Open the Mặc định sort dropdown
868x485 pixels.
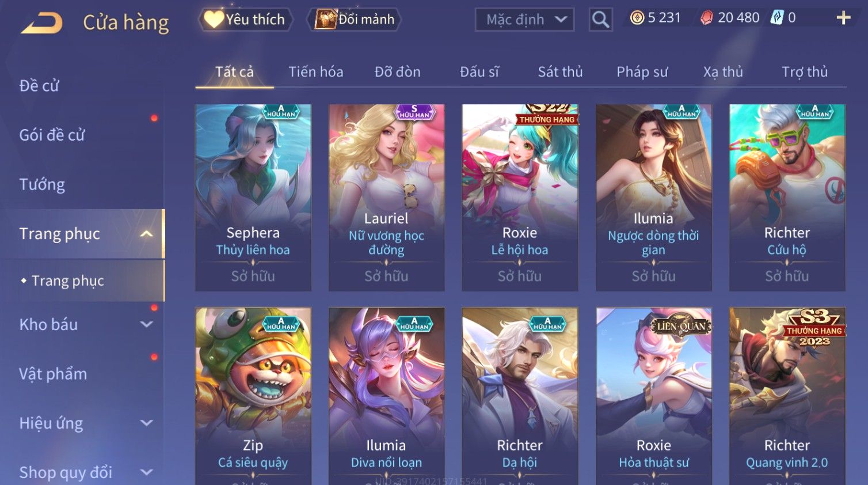(x=524, y=20)
